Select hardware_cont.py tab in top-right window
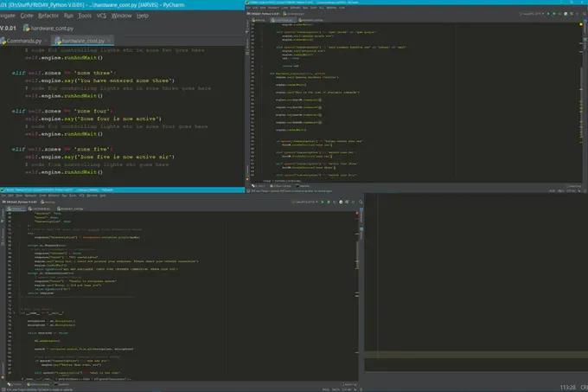588x392 pixels. 311,20
